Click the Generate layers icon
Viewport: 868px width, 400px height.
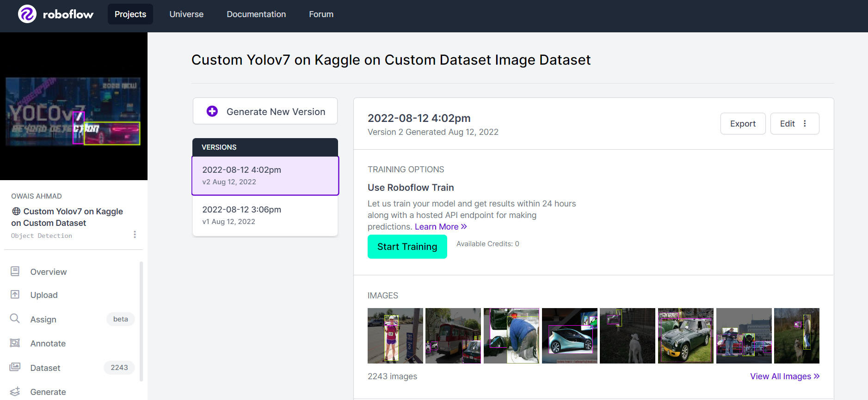(x=15, y=391)
